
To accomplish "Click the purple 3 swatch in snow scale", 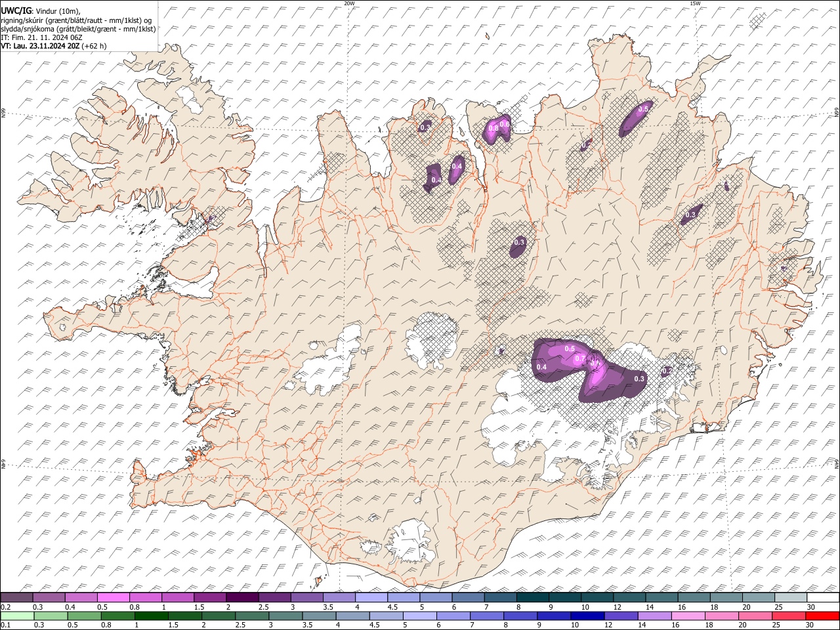I will coord(306,598).
